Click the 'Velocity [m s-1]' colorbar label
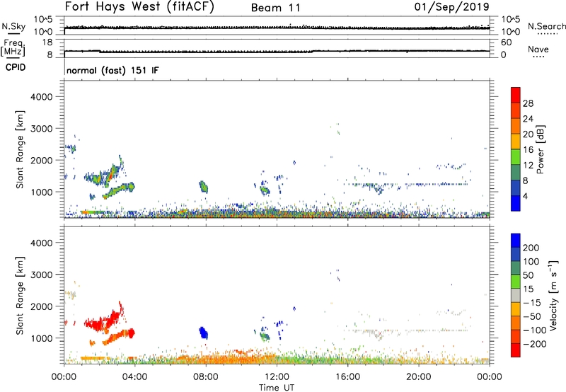Screen dimensions: 566x392 tap(553, 295)
